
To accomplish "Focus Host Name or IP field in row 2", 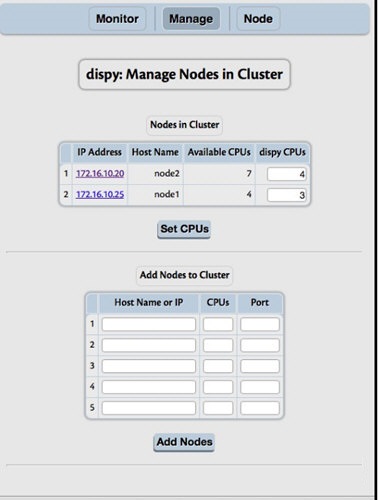I will (x=149, y=345).
